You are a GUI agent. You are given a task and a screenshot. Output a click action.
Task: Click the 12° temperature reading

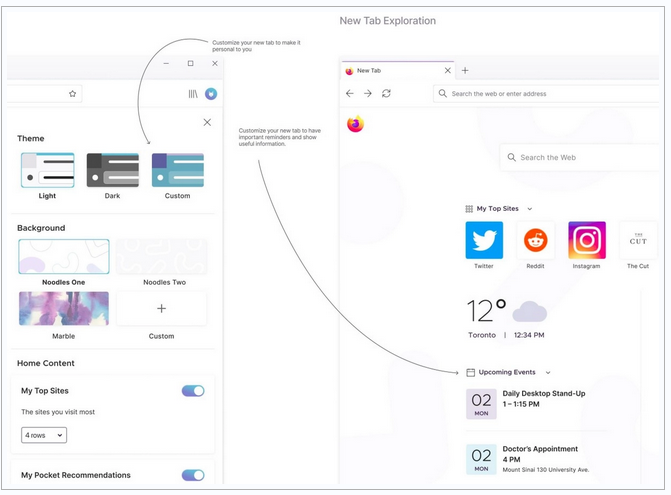486,311
